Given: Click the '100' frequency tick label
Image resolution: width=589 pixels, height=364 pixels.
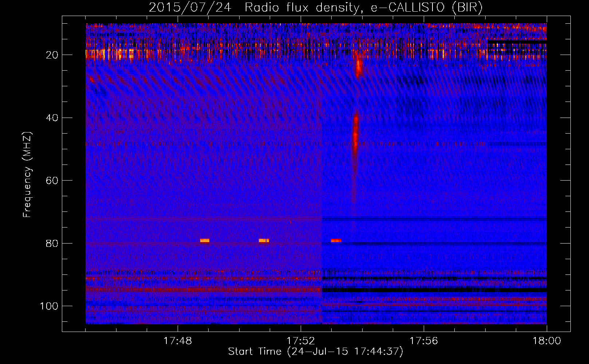Looking at the screenshot, I should point(49,306).
